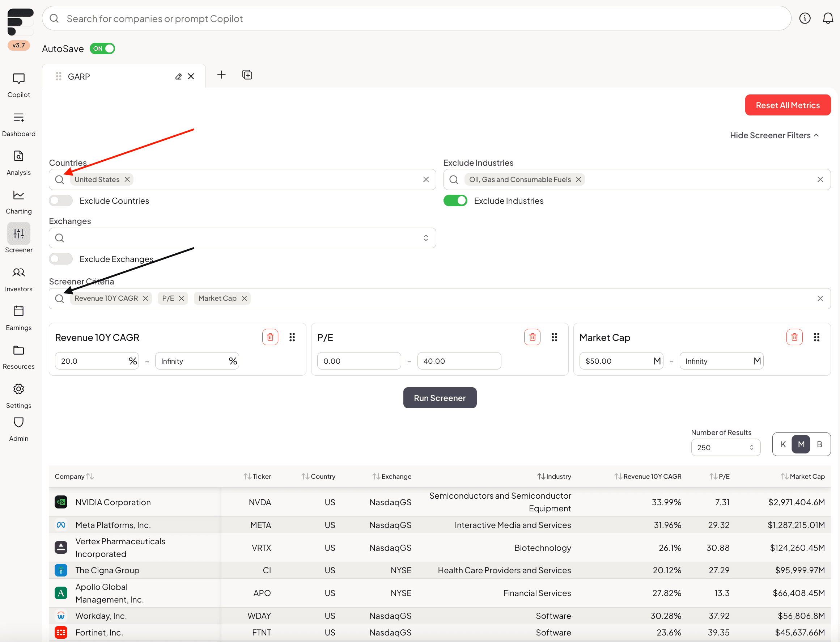Open the Admin shield icon
This screenshot has height=642, width=840.
coord(18,422)
